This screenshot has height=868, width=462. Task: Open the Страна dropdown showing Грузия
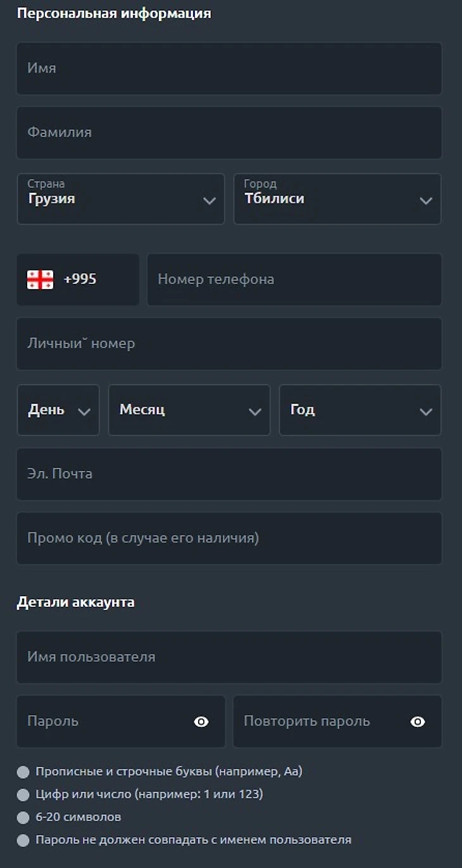coord(120,199)
